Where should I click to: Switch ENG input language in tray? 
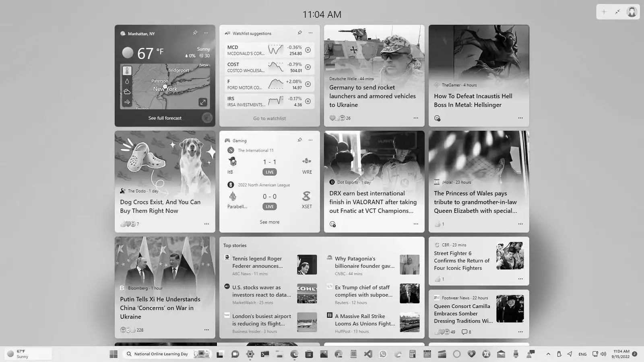pos(582,354)
